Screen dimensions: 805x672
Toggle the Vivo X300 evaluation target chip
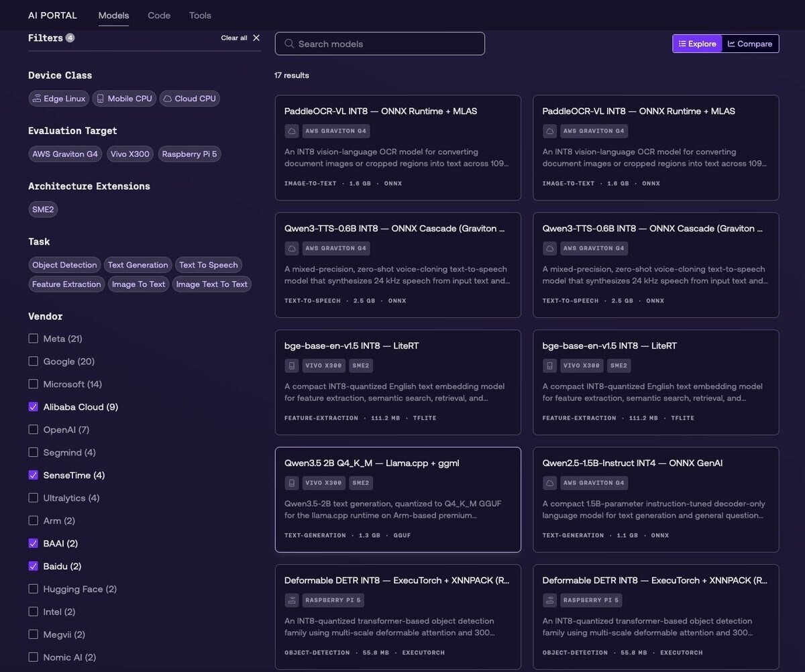coord(130,154)
